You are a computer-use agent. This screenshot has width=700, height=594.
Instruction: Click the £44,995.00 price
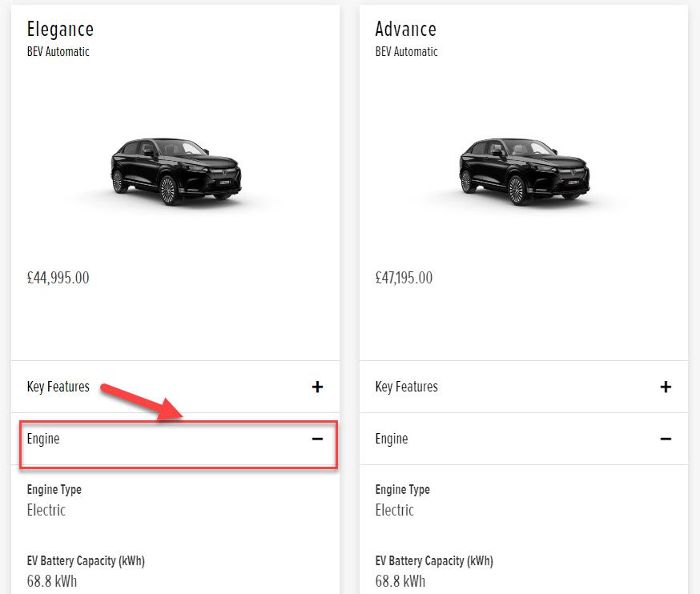[x=58, y=278]
